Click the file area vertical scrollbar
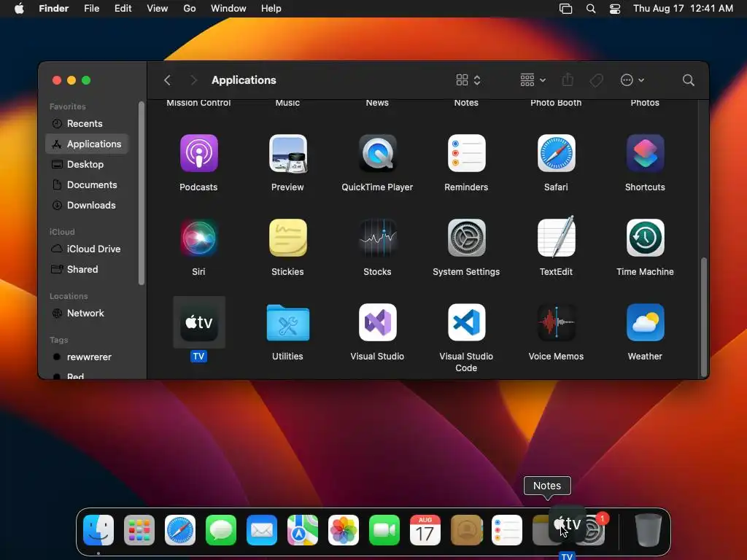The width and height of the screenshot is (747, 560). [x=704, y=316]
